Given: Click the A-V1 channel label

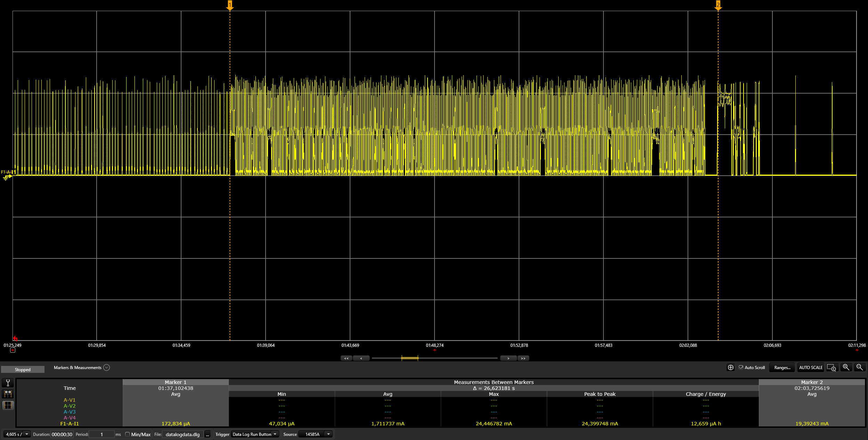Looking at the screenshot, I should click(70, 400).
